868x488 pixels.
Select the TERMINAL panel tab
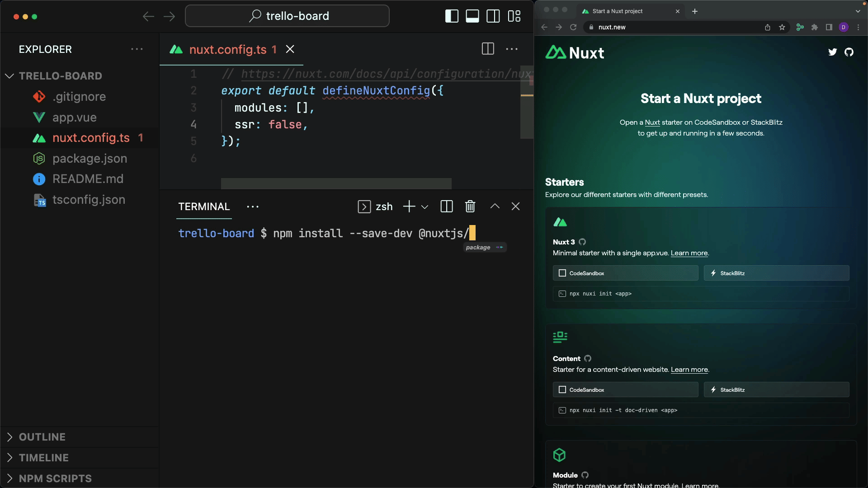click(x=204, y=207)
